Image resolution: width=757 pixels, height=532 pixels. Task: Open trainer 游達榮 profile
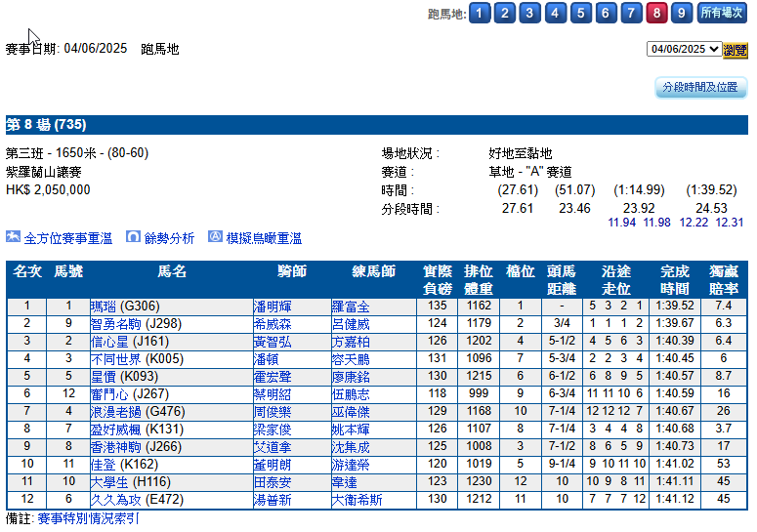click(x=351, y=464)
